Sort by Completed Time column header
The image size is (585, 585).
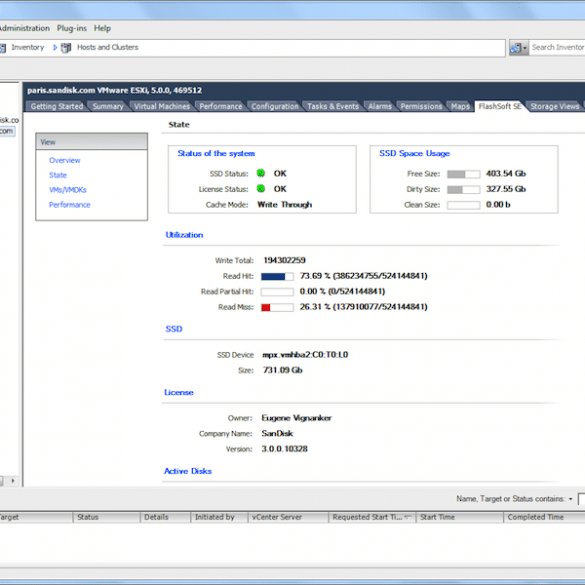pyautogui.click(x=544, y=517)
